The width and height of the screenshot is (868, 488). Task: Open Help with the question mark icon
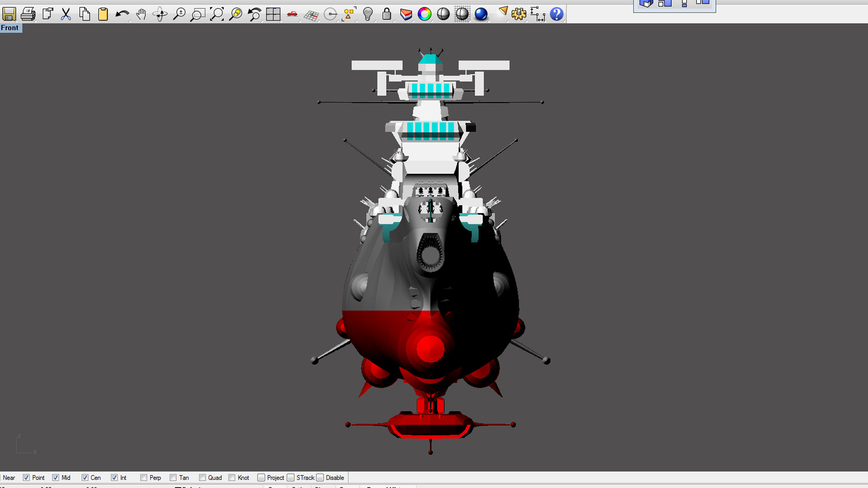coord(557,14)
